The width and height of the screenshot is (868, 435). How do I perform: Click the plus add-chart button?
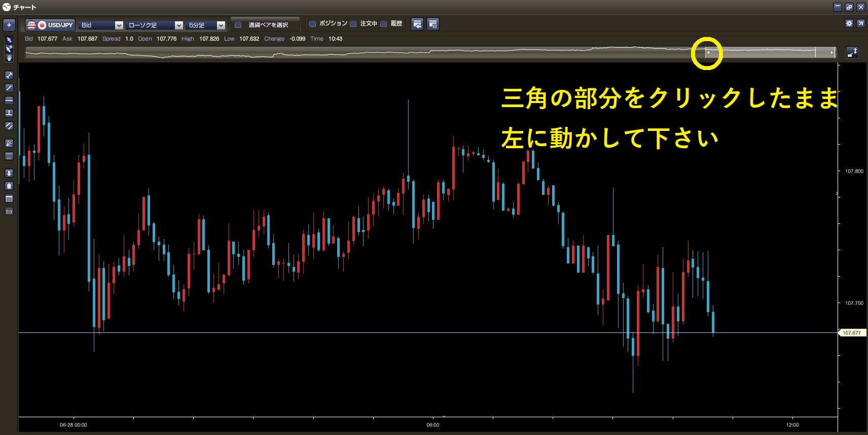point(9,25)
